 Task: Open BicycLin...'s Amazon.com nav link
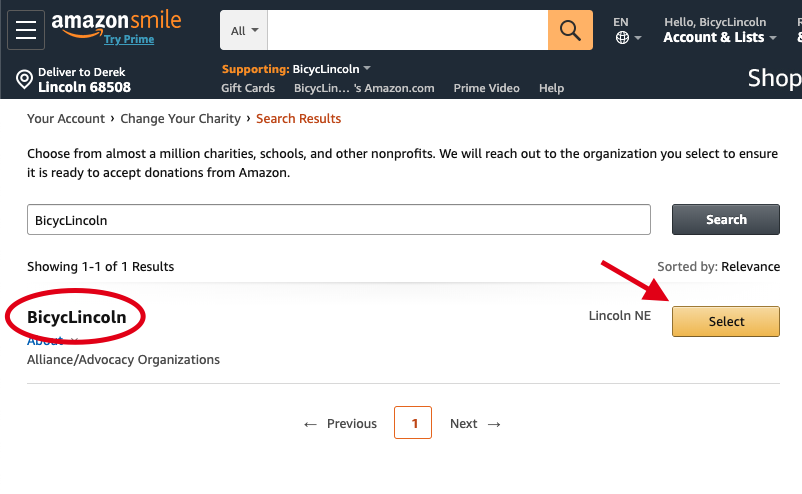coord(364,88)
